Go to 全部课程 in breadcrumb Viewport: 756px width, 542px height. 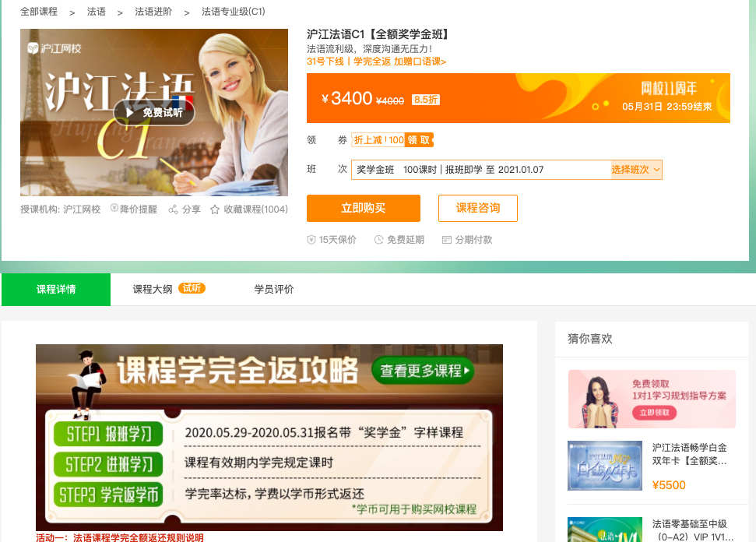point(39,12)
